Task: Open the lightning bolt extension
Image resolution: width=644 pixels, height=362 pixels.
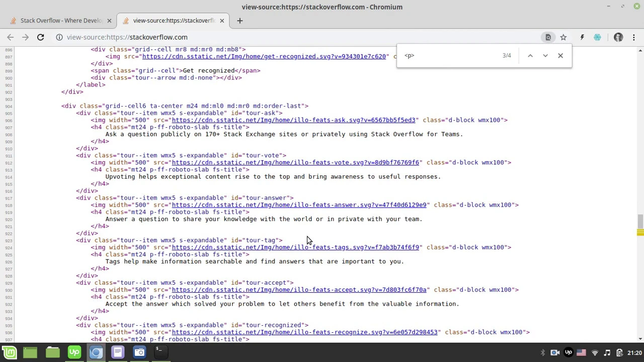Action: 582,37
